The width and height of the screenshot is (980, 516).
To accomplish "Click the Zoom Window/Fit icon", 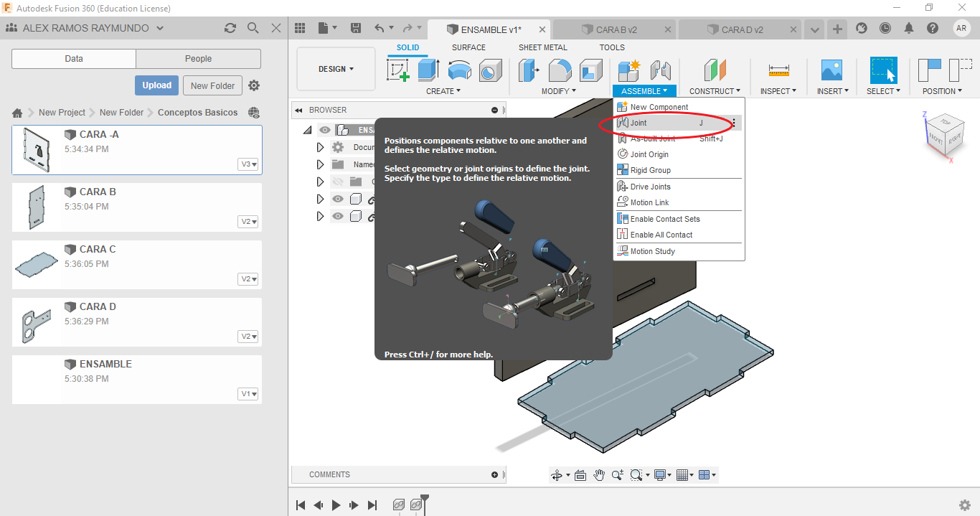I will (636, 475).
